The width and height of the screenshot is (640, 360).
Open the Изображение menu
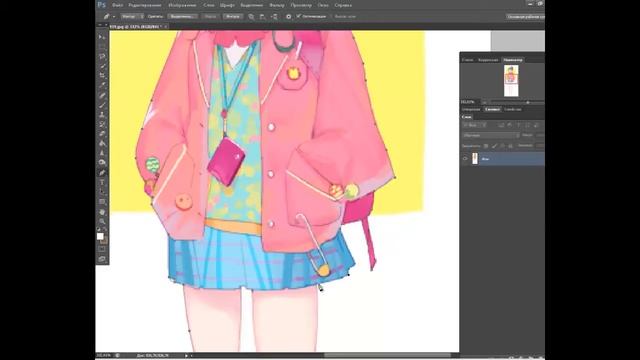click(182, 5)
